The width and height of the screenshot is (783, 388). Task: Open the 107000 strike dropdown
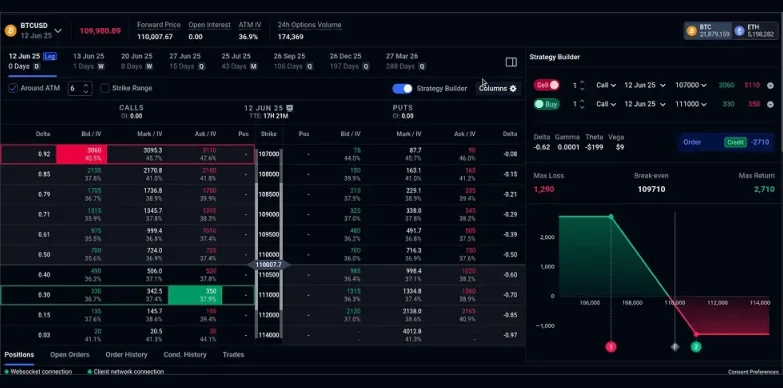coord(691,85)
